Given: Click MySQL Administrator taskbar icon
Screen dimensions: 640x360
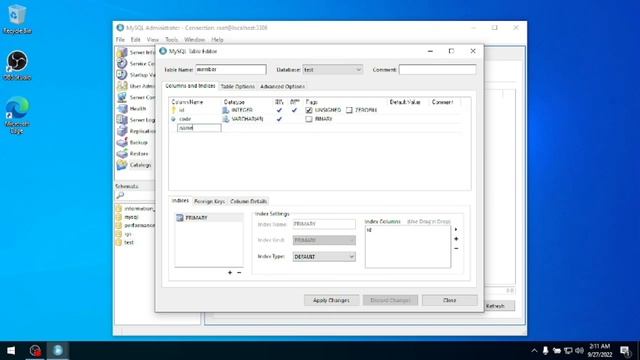Looking at the screenshot, I should point(58,351).
